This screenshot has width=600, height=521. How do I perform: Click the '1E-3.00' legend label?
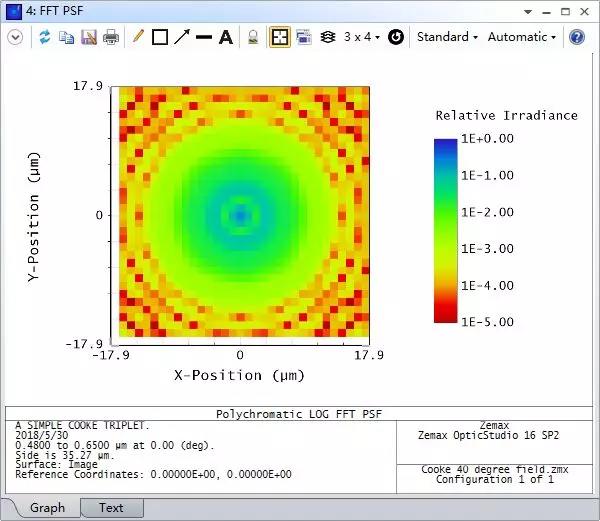tap(487, 249)
